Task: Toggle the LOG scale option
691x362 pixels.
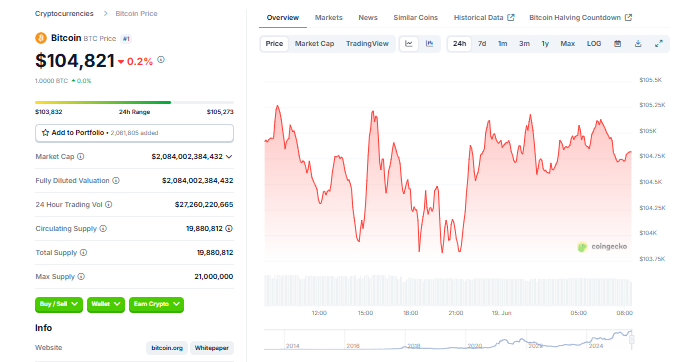Action: pyautogui.click(x=594, y=44)
